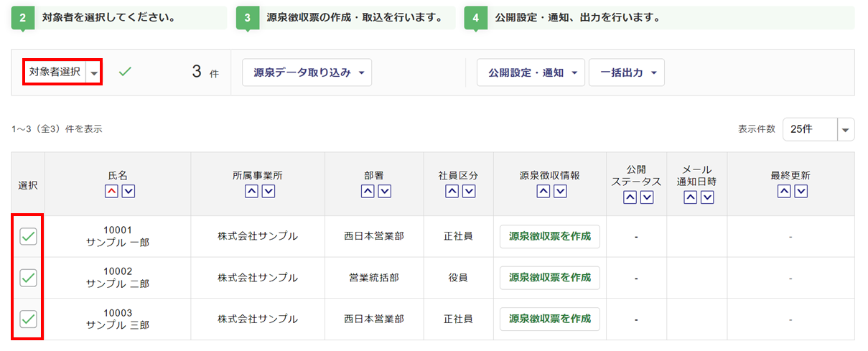
Task: Sort 氏名 column descending with down arrow
Action: pos(128,192)
